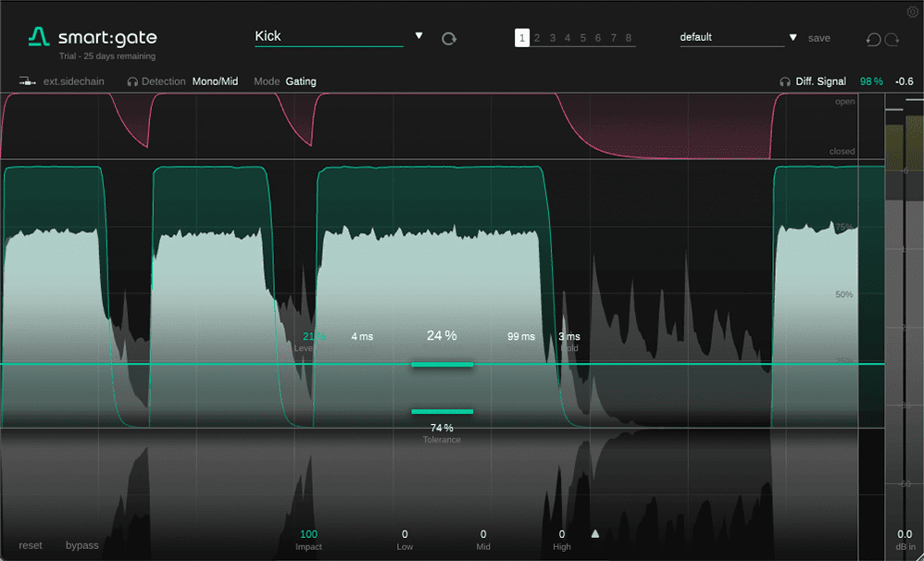The height and width of the screenshot is (561, 924).
Task: Click the High value 0
Action: point(562,534)
